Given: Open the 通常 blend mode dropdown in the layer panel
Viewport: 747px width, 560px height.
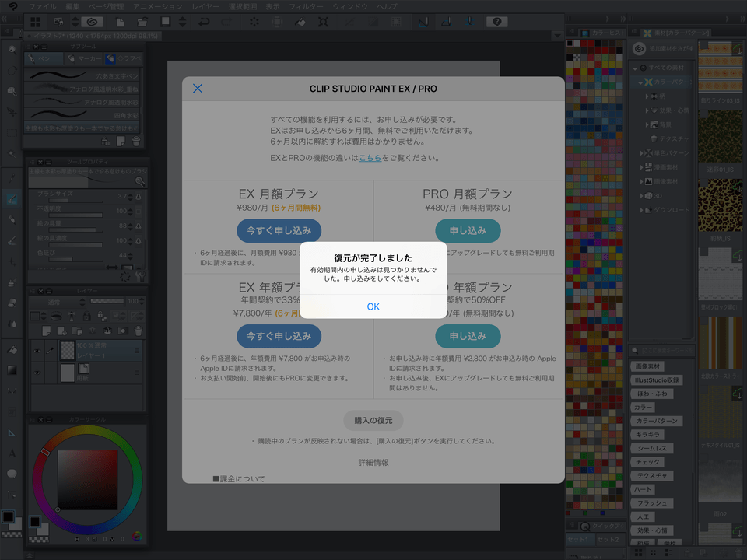Looking at the screenshot, I should pos(58,302).
